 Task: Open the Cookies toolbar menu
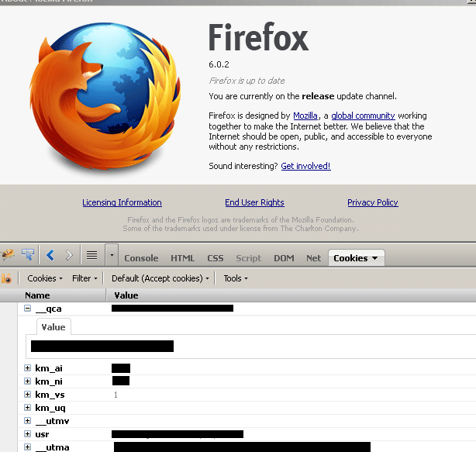(45, 278)
